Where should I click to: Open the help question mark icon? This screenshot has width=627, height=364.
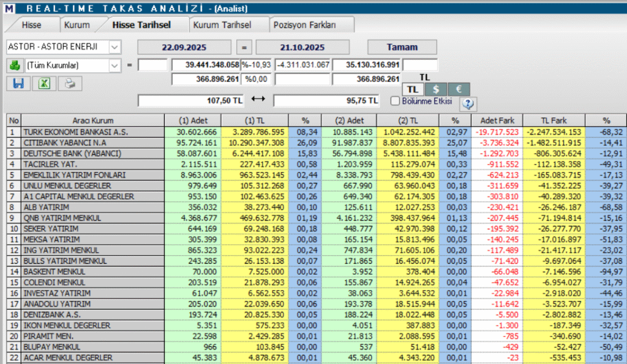[x=468, y=104]
